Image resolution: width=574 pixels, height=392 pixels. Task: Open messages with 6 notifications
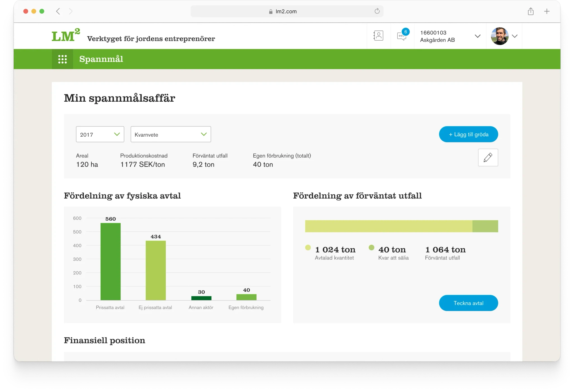pos(402,36)
